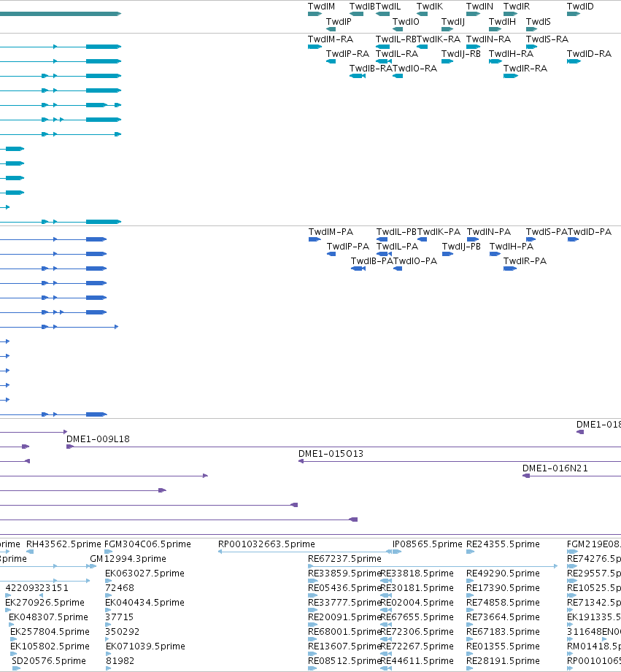The image size is (621, 672).
Task: Select the TwdlS gene label
Action: click(539, 21)
